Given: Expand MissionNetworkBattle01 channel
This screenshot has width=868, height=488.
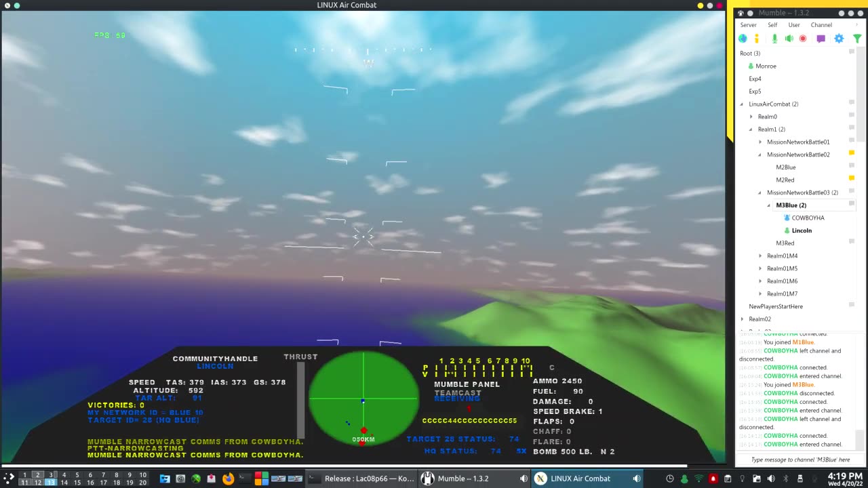Looking at the screenshot, I should click(760, 142).
